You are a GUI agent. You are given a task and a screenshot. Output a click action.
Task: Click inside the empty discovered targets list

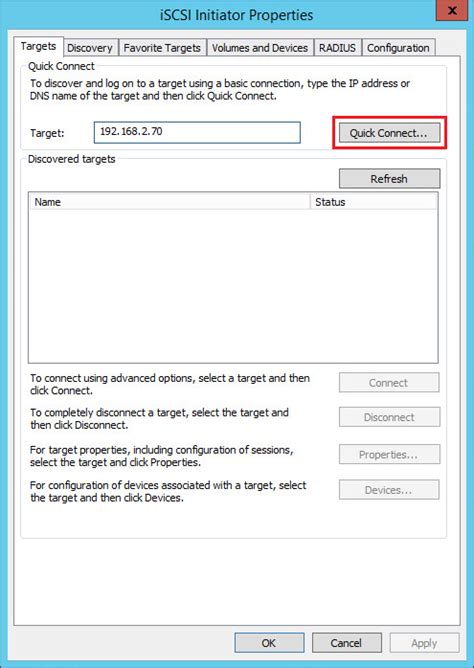click(x=233, y=285)
